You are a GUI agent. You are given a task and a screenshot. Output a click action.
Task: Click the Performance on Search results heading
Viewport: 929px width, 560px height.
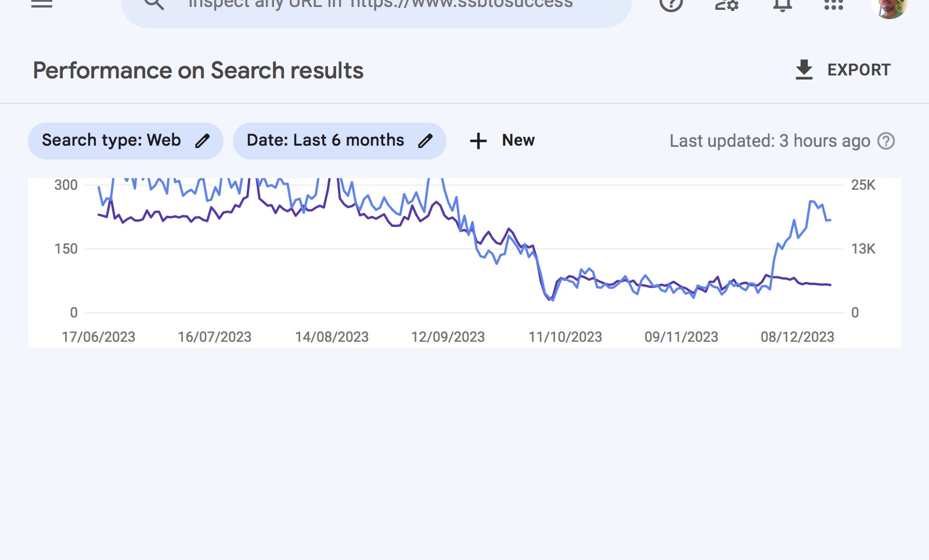pyautogui.click(x=198, y=71)
